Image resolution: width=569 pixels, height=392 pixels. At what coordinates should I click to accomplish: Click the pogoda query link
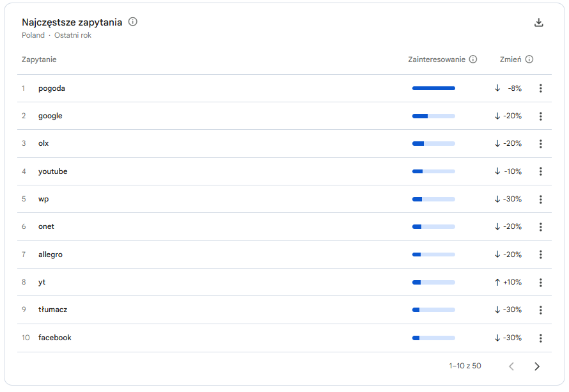pyautogui.click(x=52, y=88)
